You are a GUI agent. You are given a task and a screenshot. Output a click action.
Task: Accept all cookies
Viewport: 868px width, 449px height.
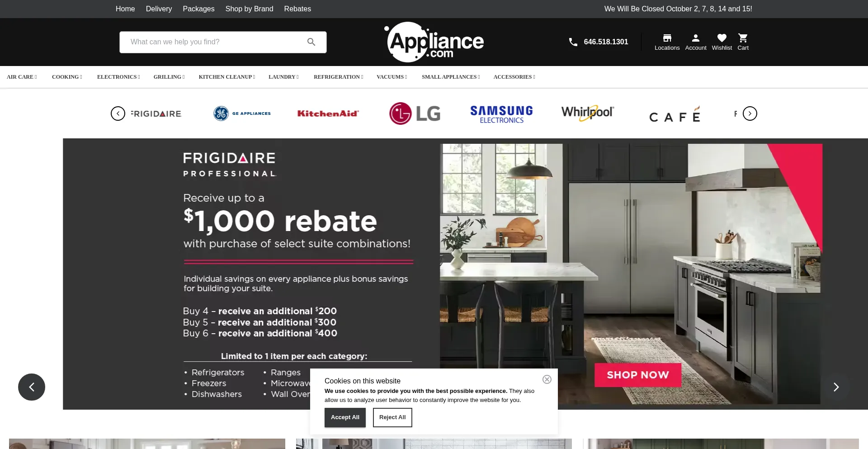click(x=345, y=417)
